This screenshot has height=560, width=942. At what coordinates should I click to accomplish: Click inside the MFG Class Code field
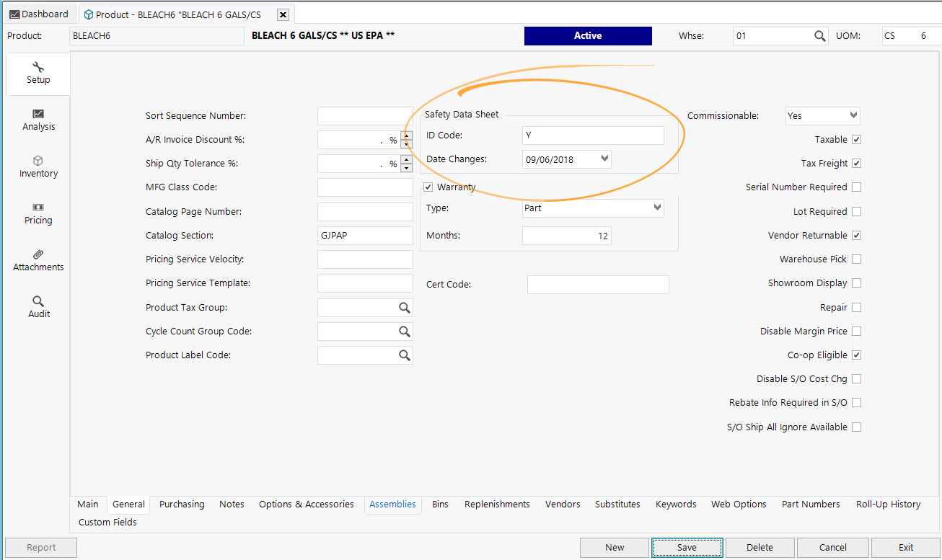[x=365, y=187]
